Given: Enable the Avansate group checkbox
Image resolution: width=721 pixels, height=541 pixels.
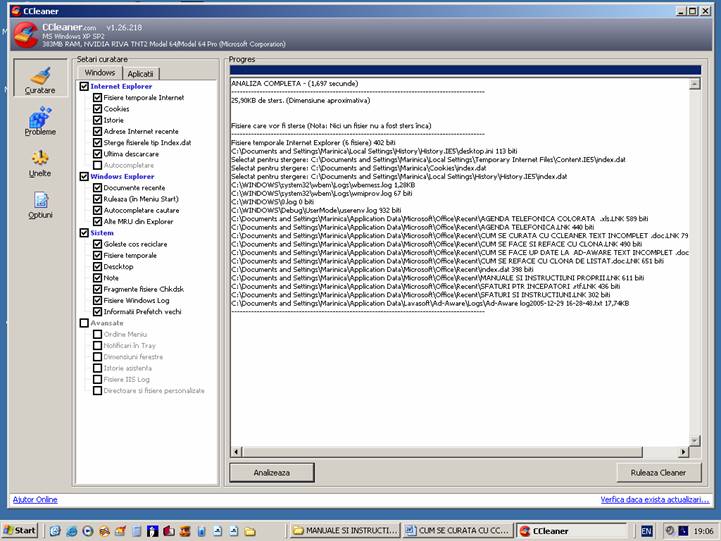Looking at the screenshot, I should point(84,323).
